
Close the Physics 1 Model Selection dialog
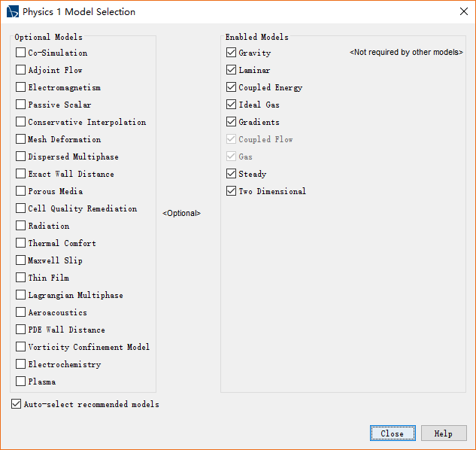tap(463, 12)
